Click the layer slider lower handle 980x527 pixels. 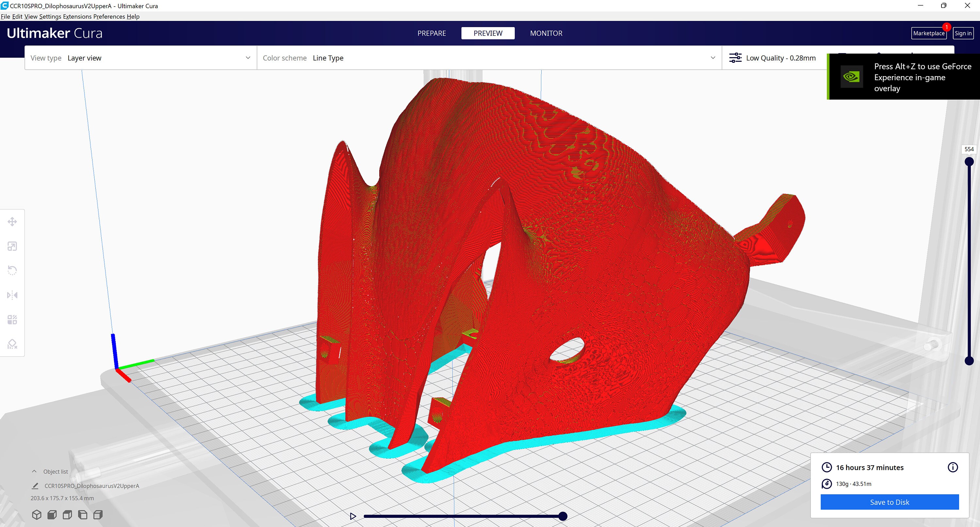[x=969, y=361]
